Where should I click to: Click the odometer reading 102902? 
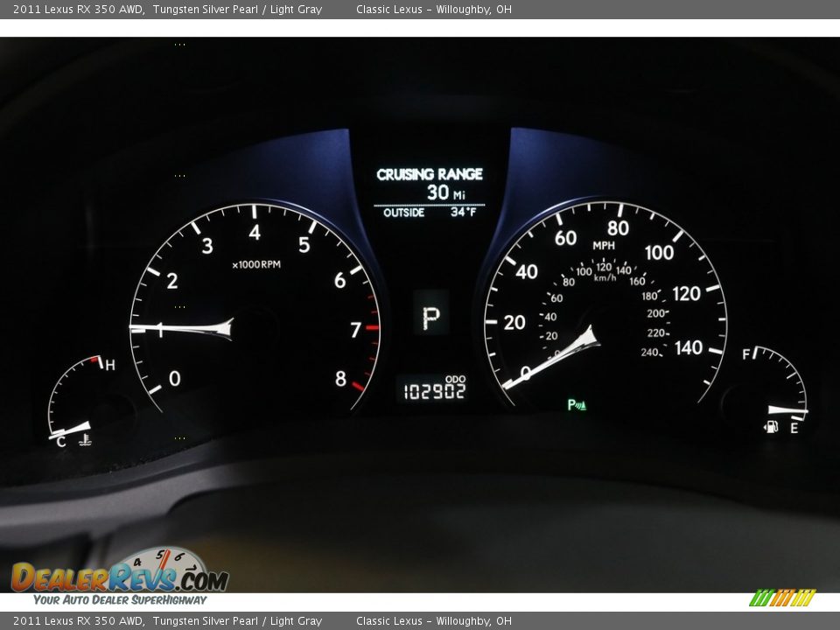point(435,392)
